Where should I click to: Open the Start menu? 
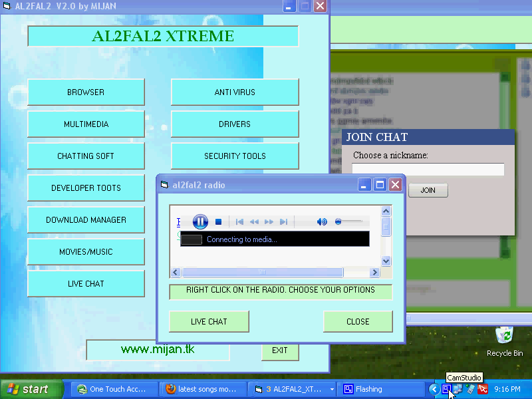click(x=31, y=389)
